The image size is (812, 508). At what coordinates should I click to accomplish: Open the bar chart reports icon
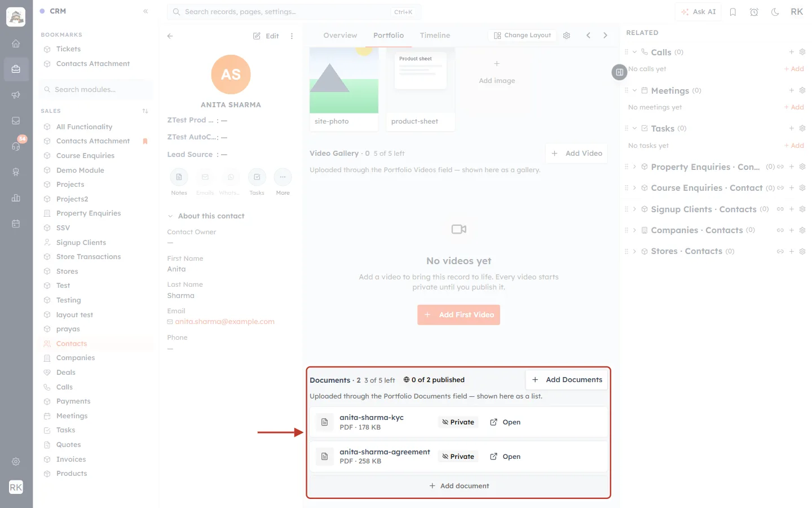click(16, 198)
